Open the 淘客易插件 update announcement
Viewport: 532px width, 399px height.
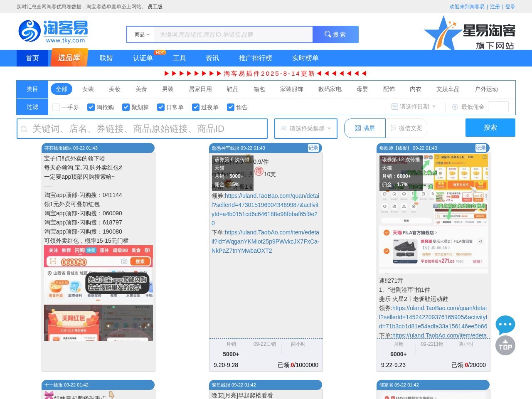(266, 74)
